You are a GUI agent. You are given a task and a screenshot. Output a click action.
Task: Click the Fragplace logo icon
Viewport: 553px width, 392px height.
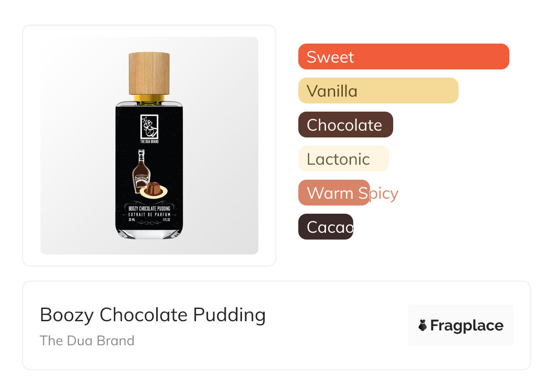423,325
